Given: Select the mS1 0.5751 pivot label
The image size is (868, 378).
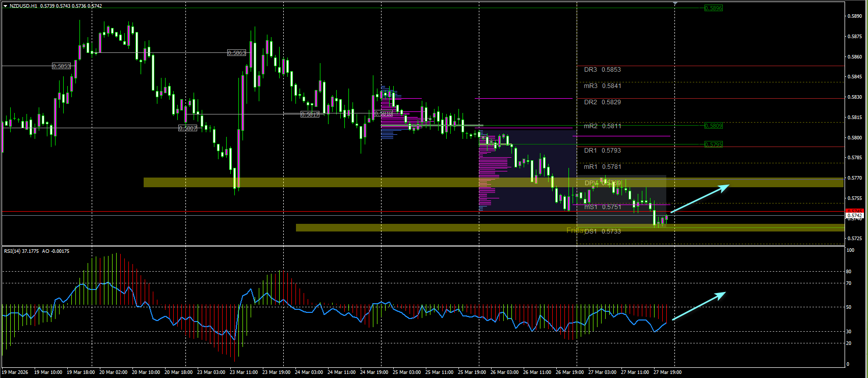Looking at the screenshot, I should pos(602,207).
